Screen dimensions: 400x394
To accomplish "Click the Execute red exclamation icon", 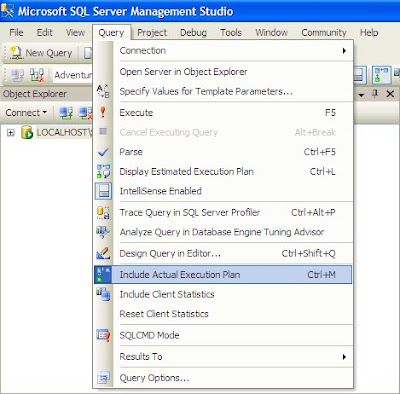I will [103, 112].
